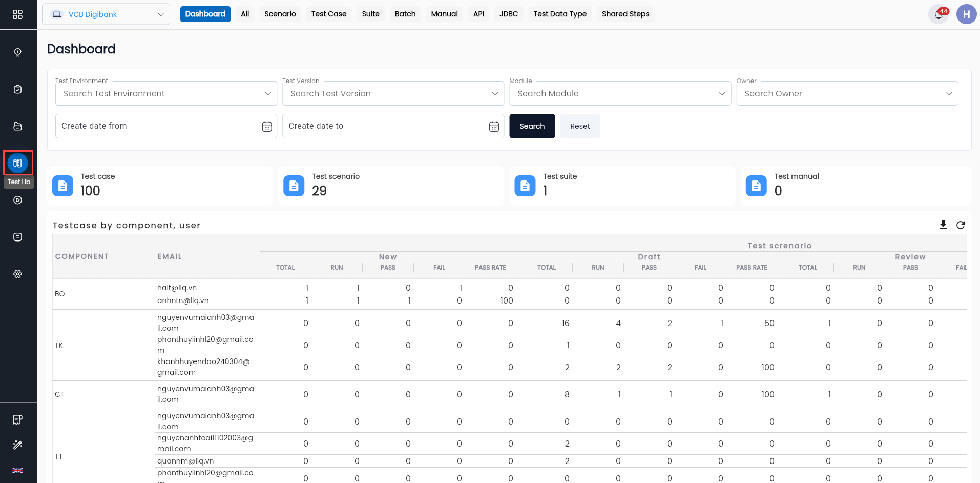
Task: Download the testcase table data
Action: click(943, 225)
